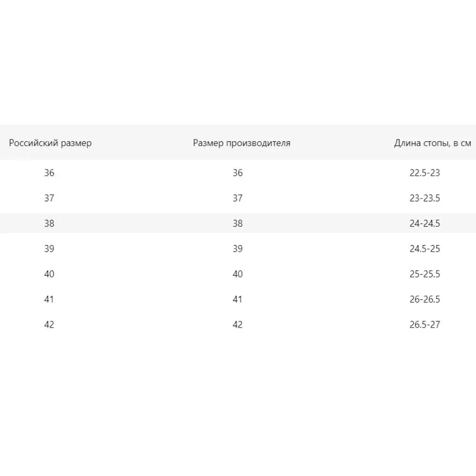Click foot length 24.5-25 value

(x=425, y=248)
